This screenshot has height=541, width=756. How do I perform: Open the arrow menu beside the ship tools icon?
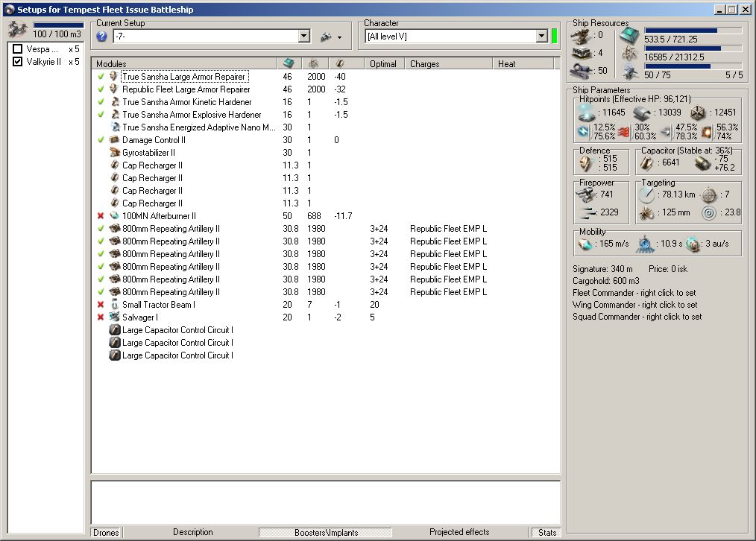click(x=339, y=37)
